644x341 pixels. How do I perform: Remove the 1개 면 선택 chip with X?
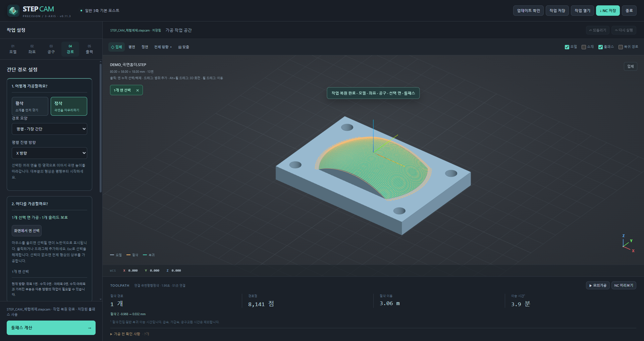point(138,90)
